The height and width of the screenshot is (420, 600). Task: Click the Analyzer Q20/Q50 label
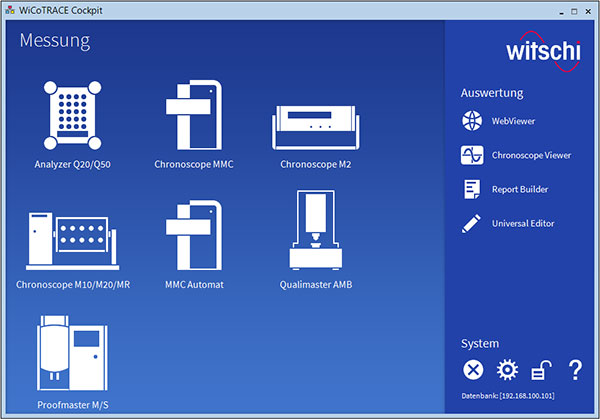72,164
